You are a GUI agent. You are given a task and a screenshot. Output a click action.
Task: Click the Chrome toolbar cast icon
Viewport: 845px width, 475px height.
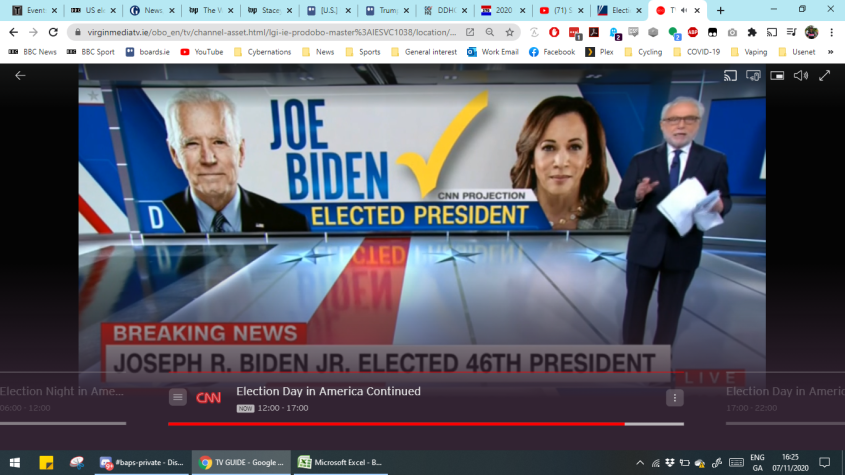pyautogui.click(x=772, y=32)
